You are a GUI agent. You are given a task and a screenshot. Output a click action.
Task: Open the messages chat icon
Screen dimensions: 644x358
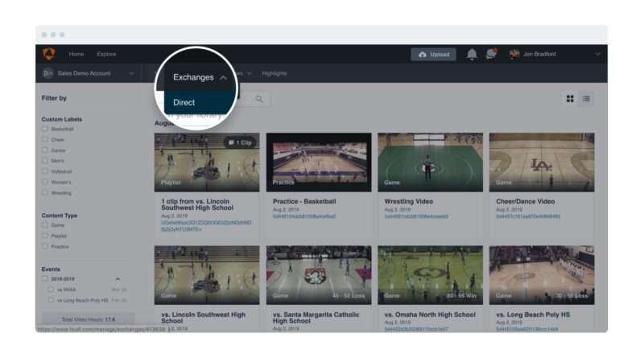pyautogui.click(x=490, y=54)
